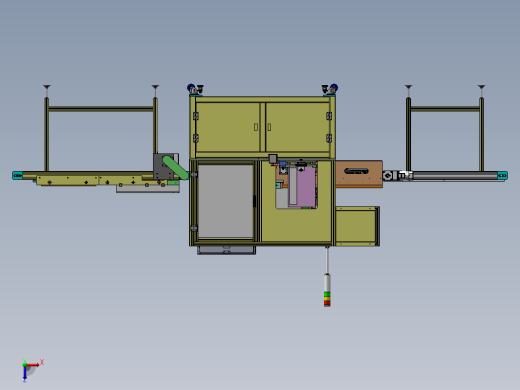The image size is (520, 390).
Task: Click the blue Z axis arrow of the triad
Action: point(25,373)
